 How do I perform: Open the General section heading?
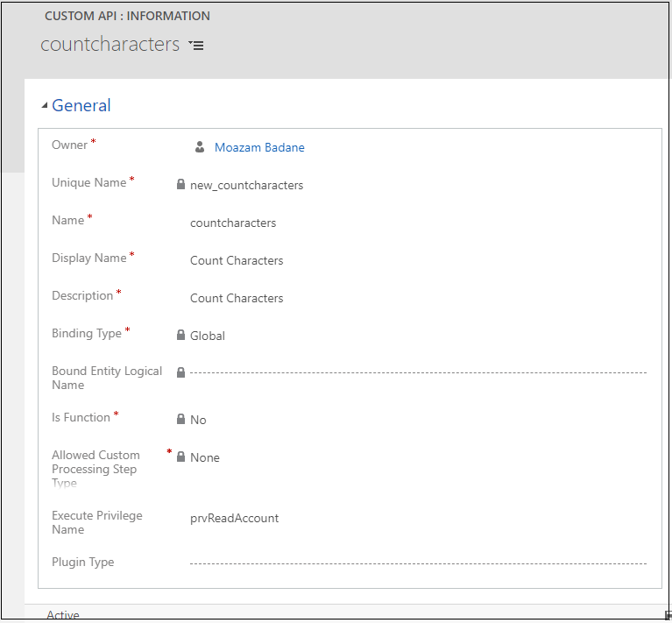(81, 105)
